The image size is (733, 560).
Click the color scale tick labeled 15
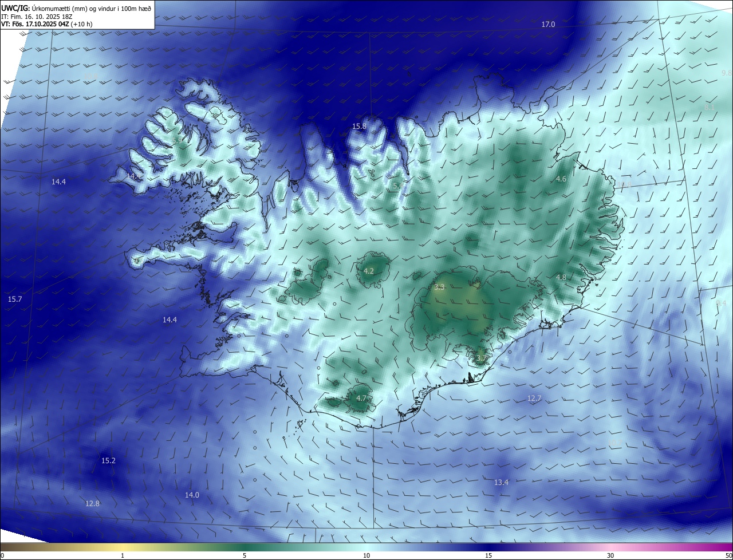click(488, 556)
